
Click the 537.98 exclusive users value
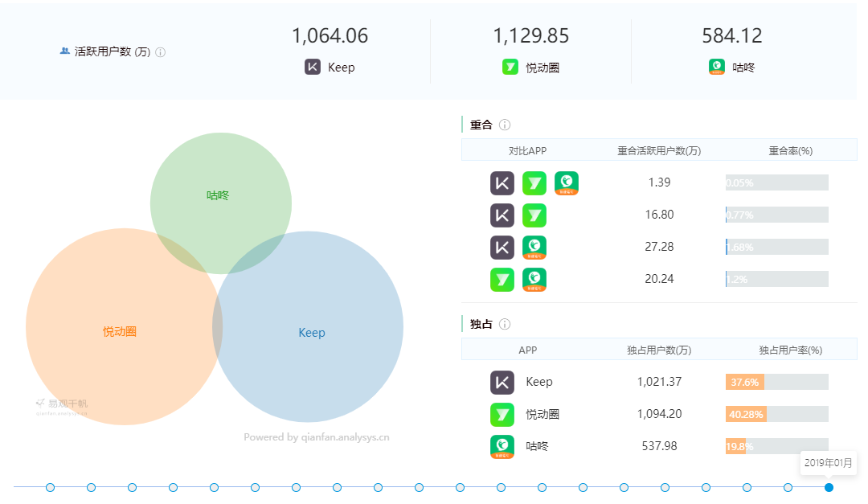(659, 446)
